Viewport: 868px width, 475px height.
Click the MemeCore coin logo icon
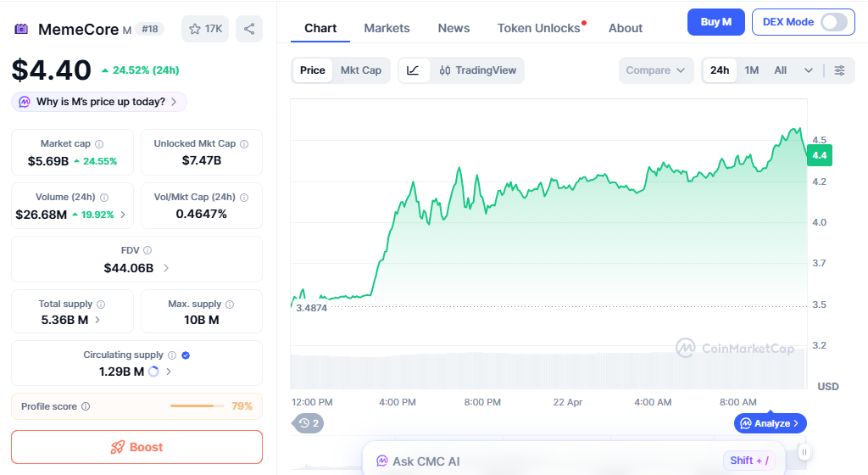pyautogui.click(x=21, y=29)
